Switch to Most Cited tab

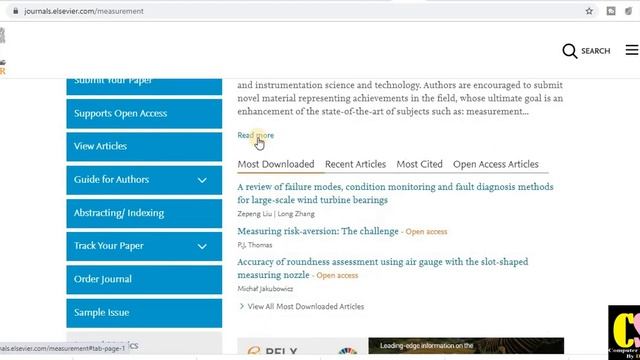[x=419, y=164]
